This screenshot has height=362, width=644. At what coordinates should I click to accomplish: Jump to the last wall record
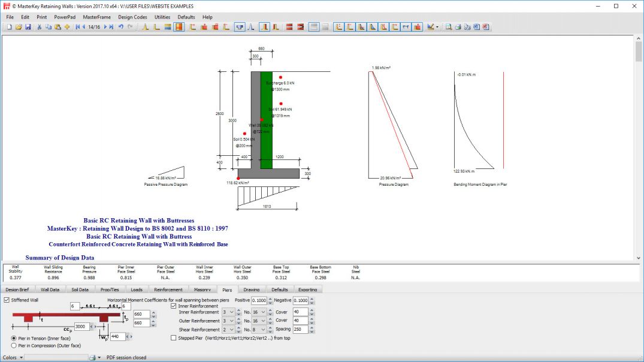111,27
